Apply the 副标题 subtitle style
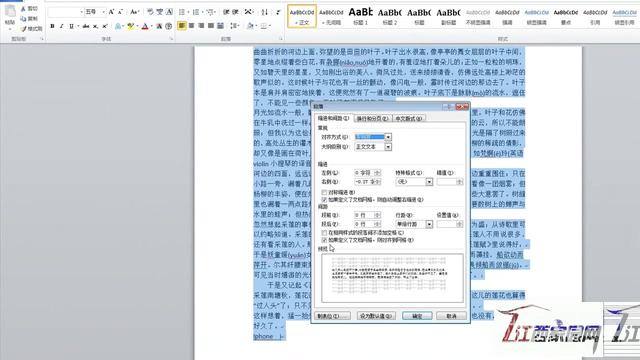Viewport: 640px width, 360px height. [x=449, y=16]
